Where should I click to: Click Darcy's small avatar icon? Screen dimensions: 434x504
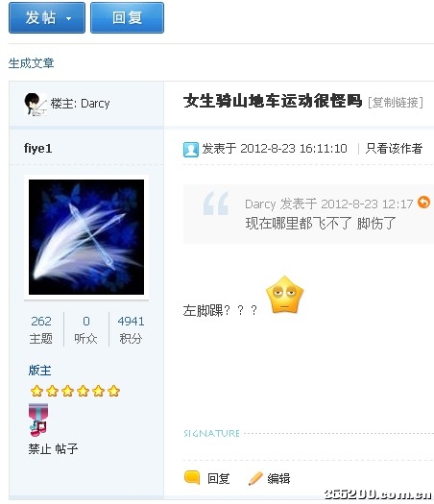point(36,104)
